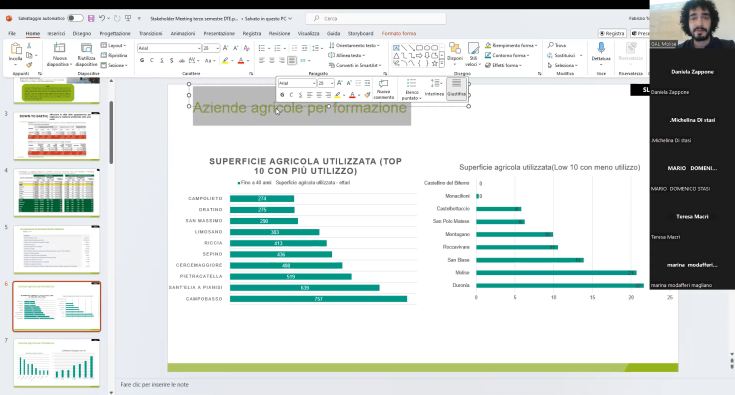Image resolution: width=735 pixels, height=395 pixels.
Task: Open the Customize Quick Access Toolbar arrow
Action: pos(139,18)
